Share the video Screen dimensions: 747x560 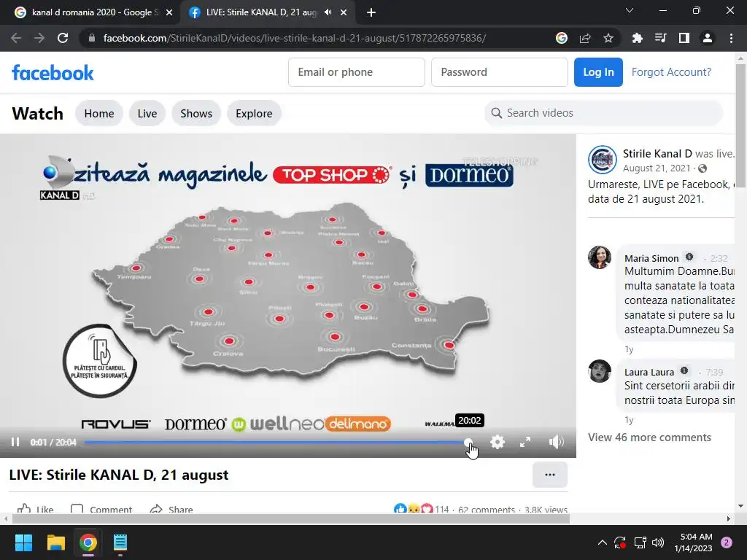pos(171,508)
